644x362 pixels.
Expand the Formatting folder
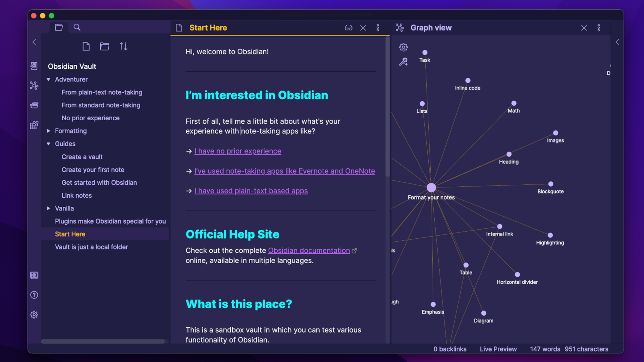point(48,131)
